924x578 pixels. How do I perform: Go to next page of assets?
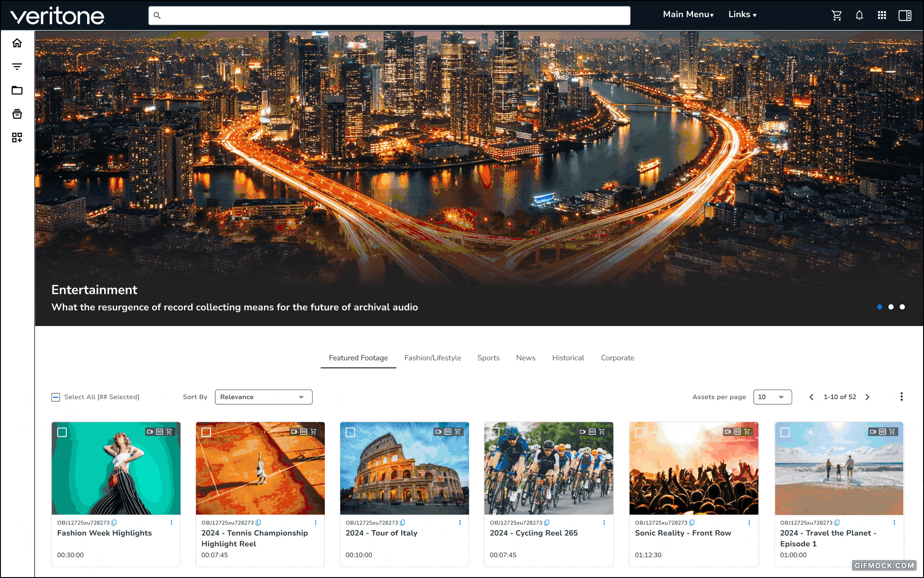click(x=867, y=397)
